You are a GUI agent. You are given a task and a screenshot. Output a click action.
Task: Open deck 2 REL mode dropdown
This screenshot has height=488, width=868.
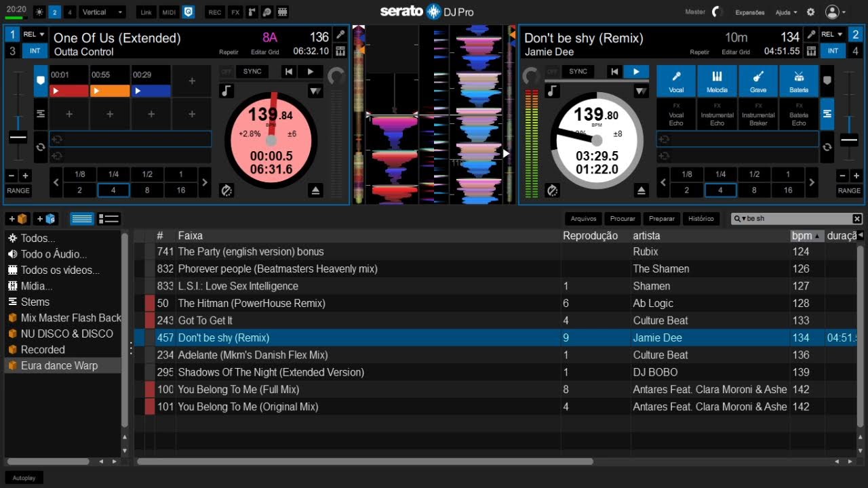click(x=833, y=35)
